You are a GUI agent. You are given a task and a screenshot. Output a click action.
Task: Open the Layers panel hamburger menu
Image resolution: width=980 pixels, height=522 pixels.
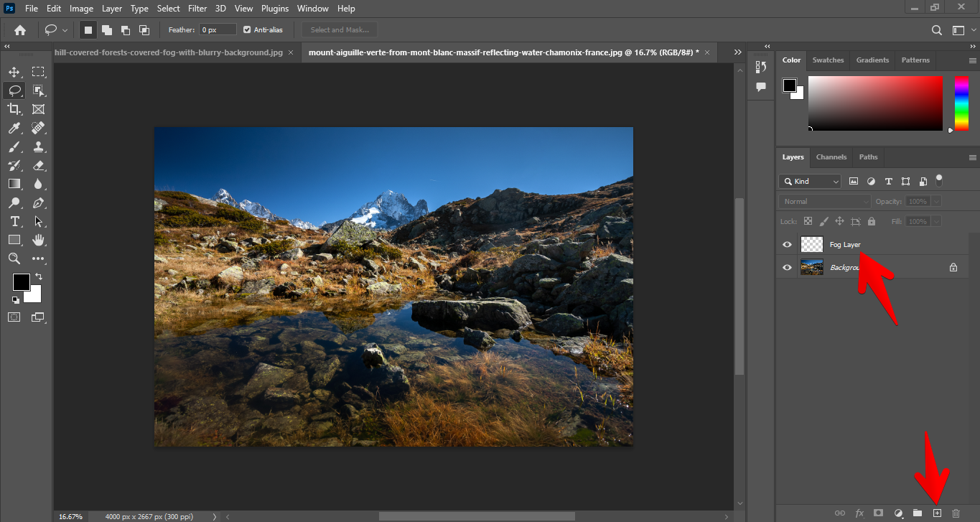(x=973, y=157)
